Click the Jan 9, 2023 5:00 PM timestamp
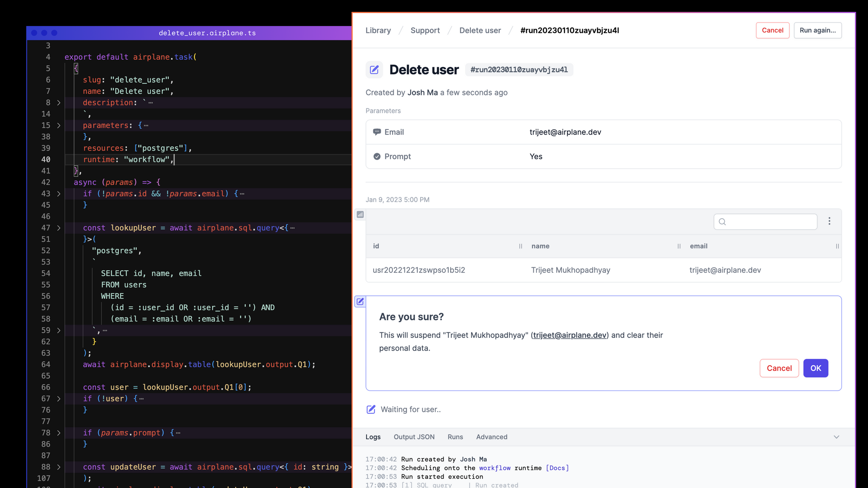The height and width of the screenshot is (488, 868). [x=398, y=200]
